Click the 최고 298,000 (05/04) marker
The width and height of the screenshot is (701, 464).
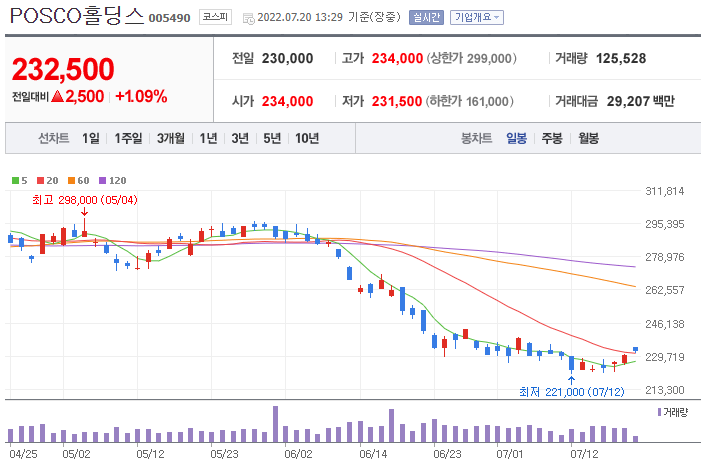click(85, 200)
